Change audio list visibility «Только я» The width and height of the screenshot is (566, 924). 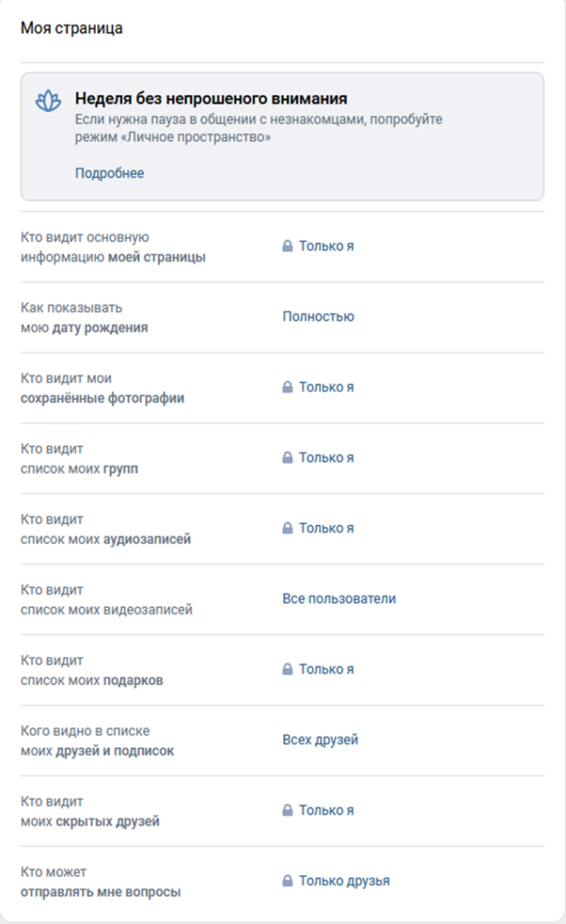326,528
